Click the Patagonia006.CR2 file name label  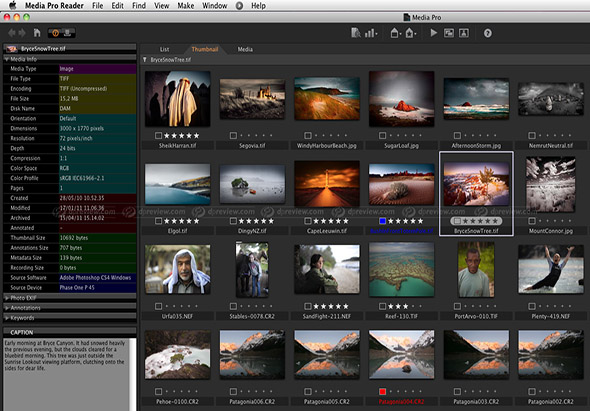252,402
